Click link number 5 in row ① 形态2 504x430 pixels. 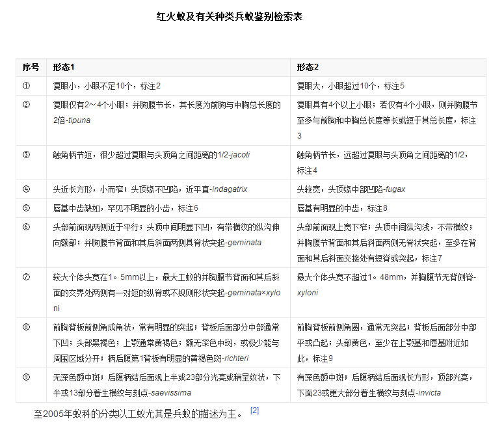402,86
